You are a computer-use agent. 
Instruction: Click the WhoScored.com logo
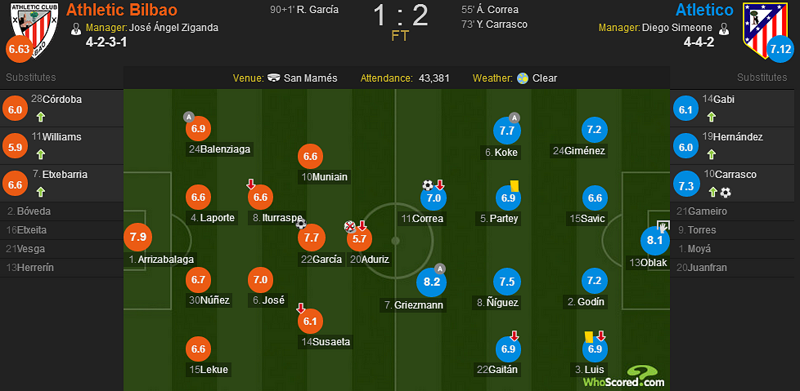click(624, 377)
